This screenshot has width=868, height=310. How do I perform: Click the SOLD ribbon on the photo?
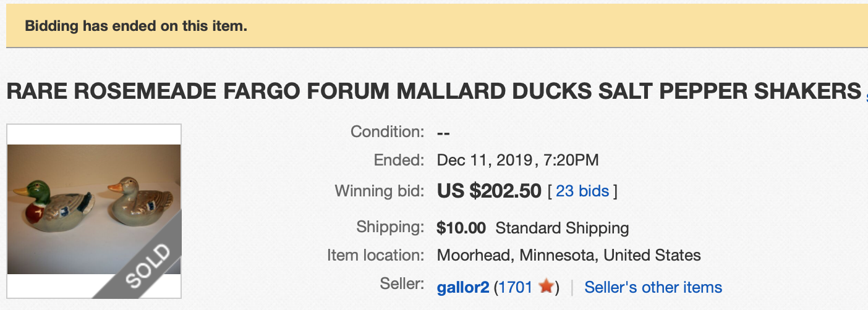pyautogui.click(x=147, y=266)
